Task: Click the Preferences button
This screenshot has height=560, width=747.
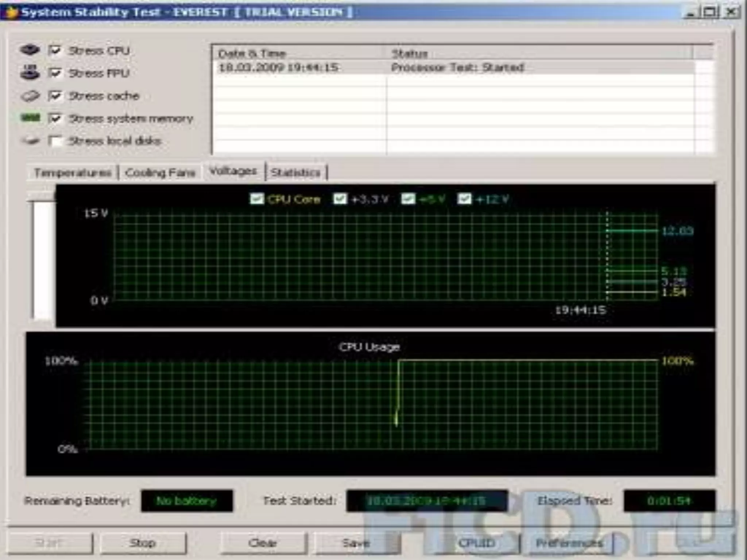Action: click(x=569, y=543)
